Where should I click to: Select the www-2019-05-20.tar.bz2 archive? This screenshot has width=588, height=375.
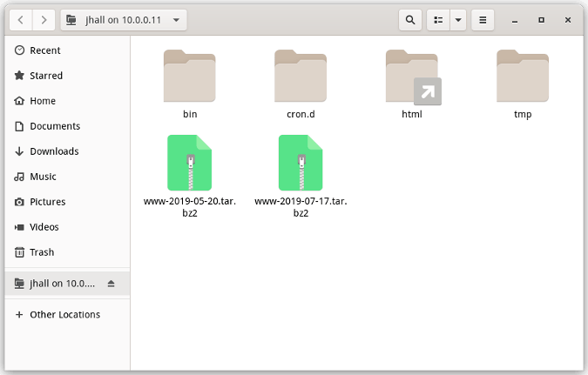pos(190,163)
